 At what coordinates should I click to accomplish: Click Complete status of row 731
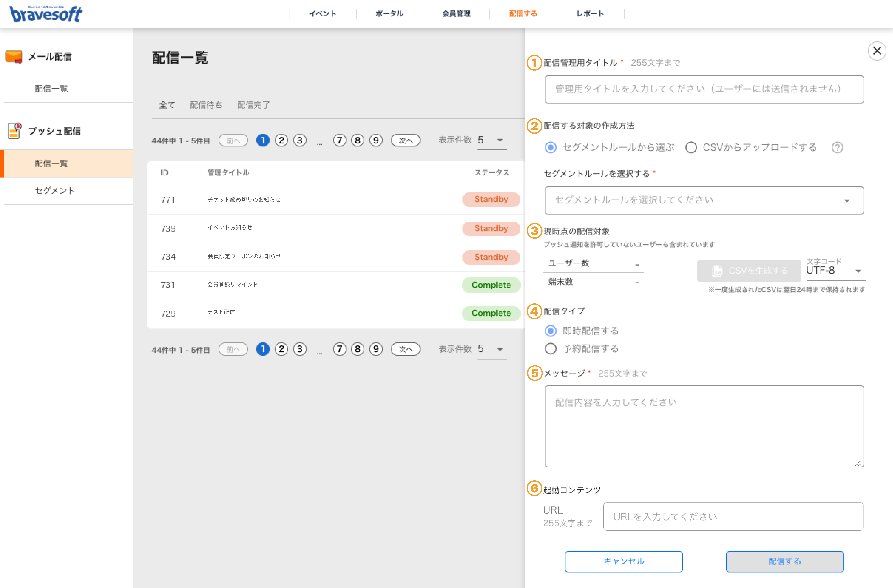click(x=491, y=285)
